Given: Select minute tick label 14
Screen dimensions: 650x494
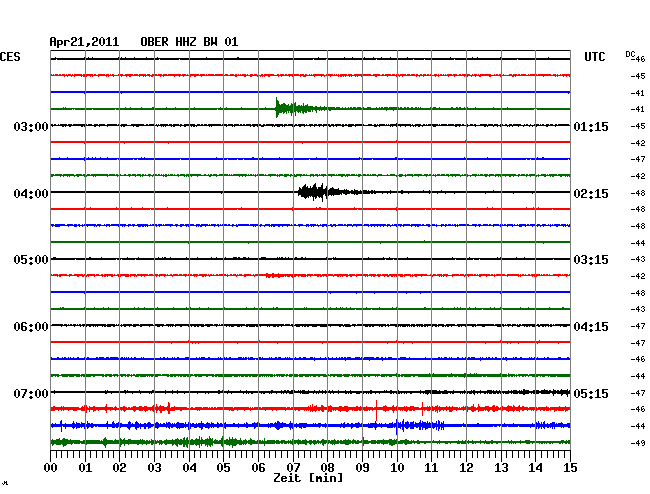Looking at the screenshot, I should click(535, 468).
